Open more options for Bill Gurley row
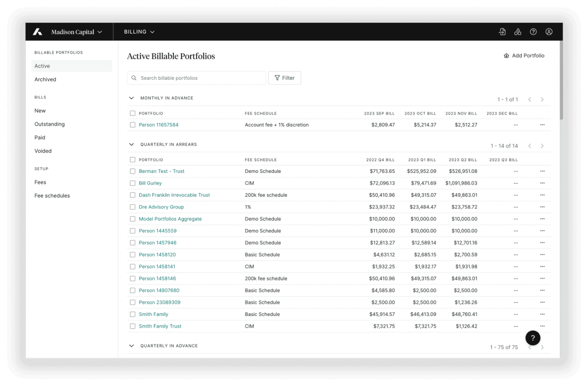Viewport: 588px width, 386px height. pyautogui.click(x=542, y=183)
